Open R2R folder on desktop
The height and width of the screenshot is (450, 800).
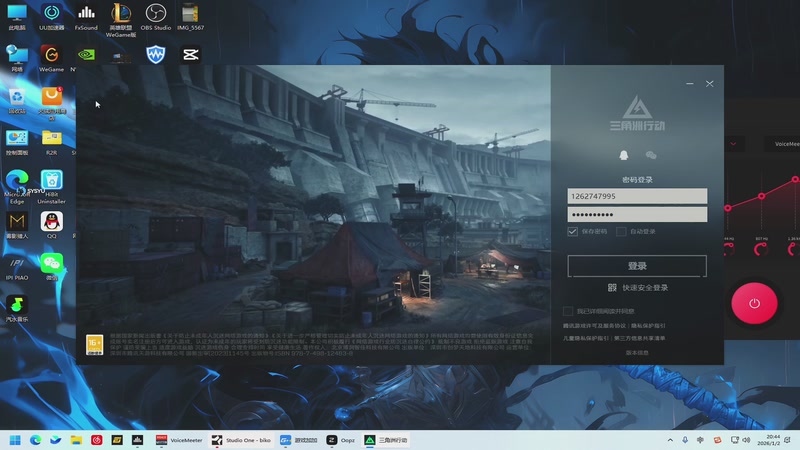click(x=52, y=142)
